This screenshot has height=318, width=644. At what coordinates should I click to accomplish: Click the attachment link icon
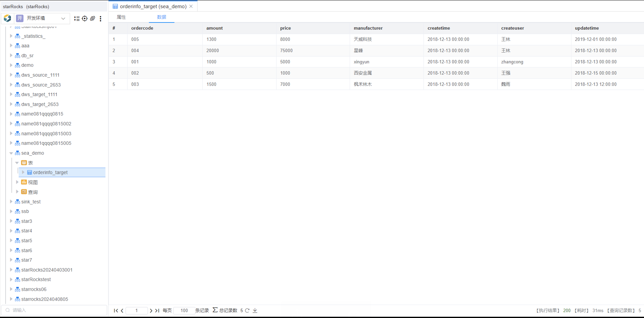coord(93,19)
